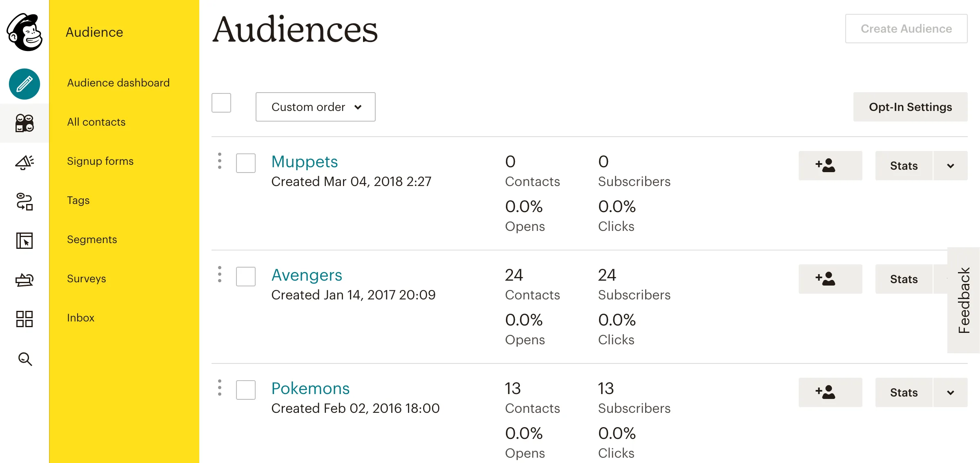Open the Website builder icon

click(24, 241)
